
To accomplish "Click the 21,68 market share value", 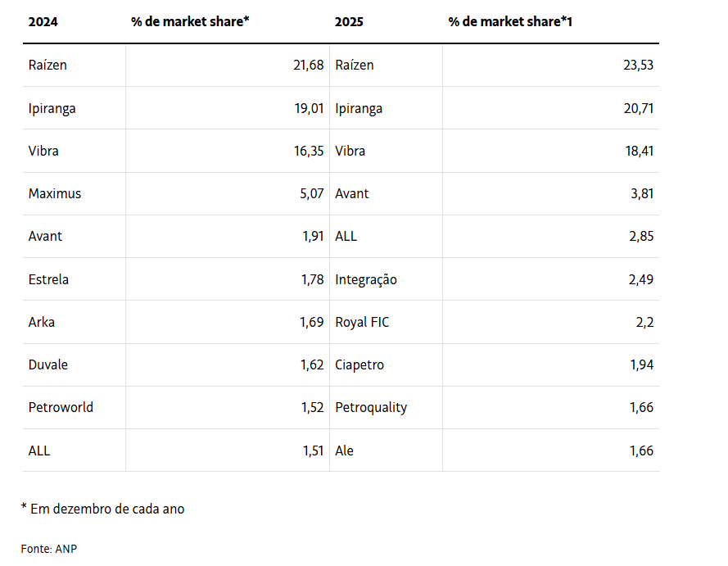I will [x=309, y=66].
